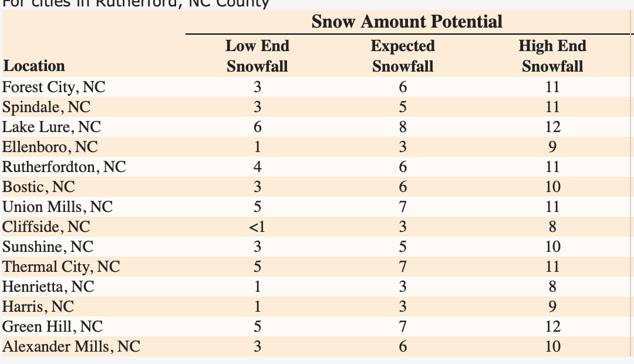Click the Lake Lure, NC location

tap(52, 127)
